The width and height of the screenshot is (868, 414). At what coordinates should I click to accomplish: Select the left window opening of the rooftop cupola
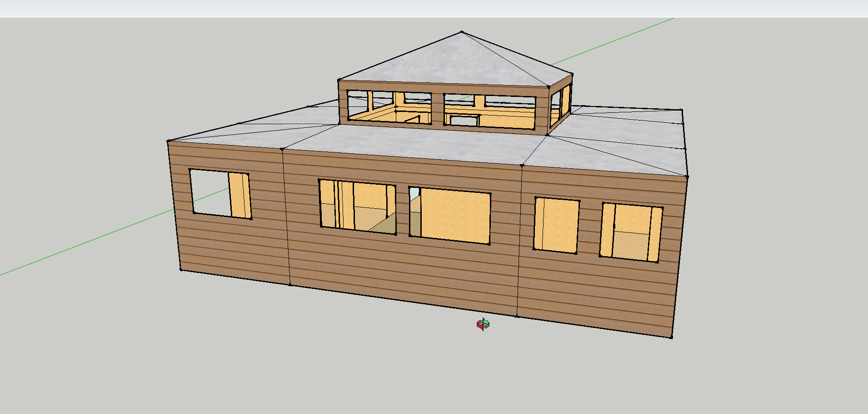(x=389, y=107)
